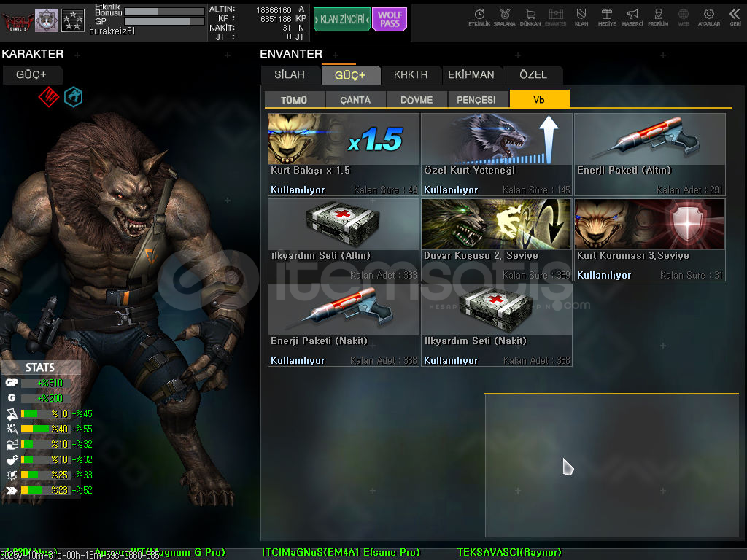Screen dimensions: 747x560
Task: Click the ITCIMaGNuS ticker message
Action: coord(341,553)
